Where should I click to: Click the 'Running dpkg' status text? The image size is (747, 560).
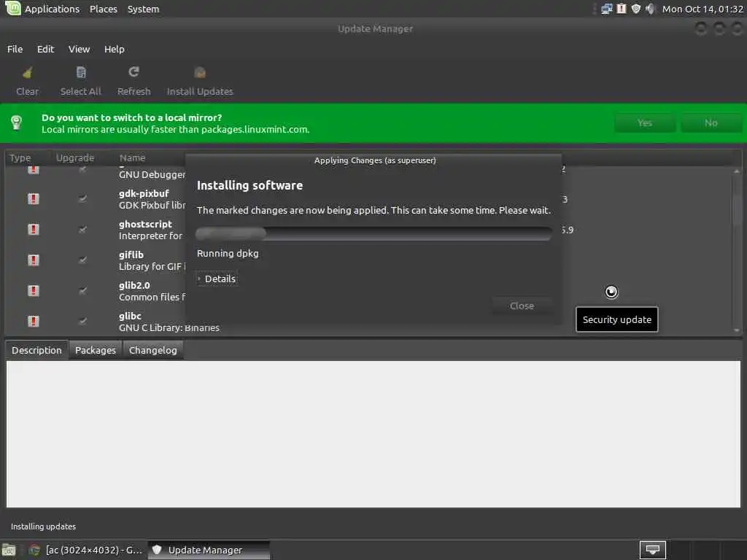(228, 253)
